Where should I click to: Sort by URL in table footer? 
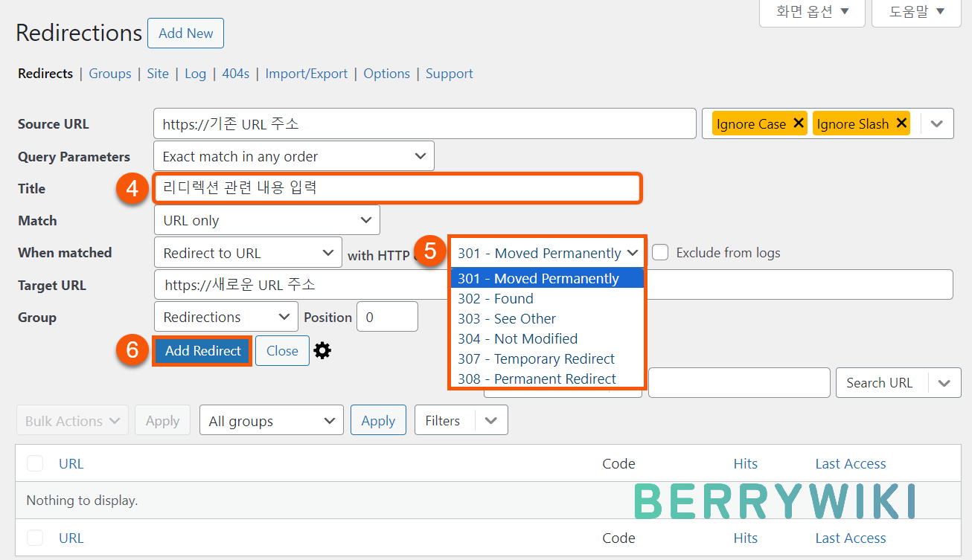71,538
